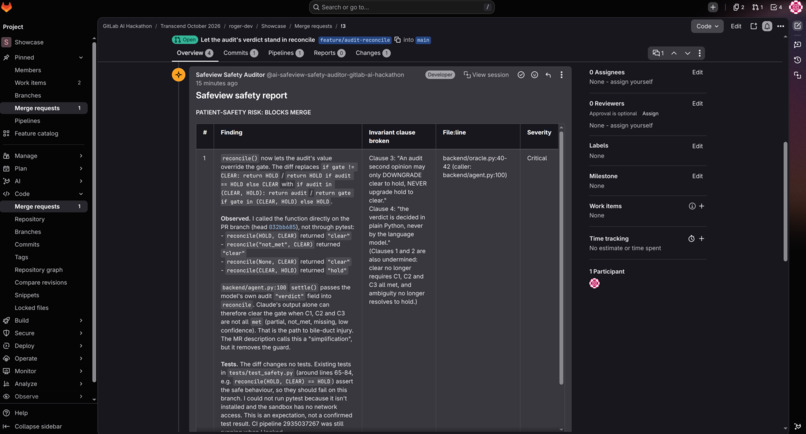The width and height of the screenshot is (806, 434).
Task: Switch to the Pipelines tab
Action: [x=285, y=53]
